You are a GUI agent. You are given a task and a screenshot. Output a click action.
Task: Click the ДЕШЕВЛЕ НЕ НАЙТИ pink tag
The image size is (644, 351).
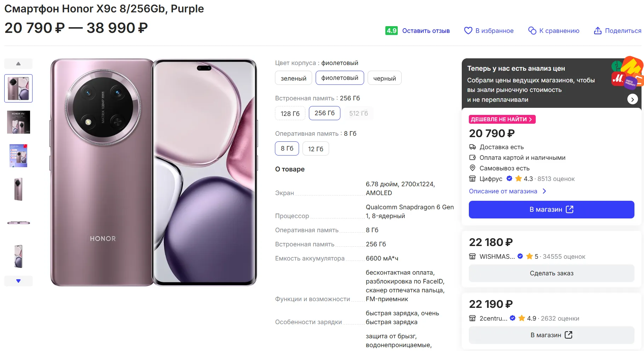502,119
